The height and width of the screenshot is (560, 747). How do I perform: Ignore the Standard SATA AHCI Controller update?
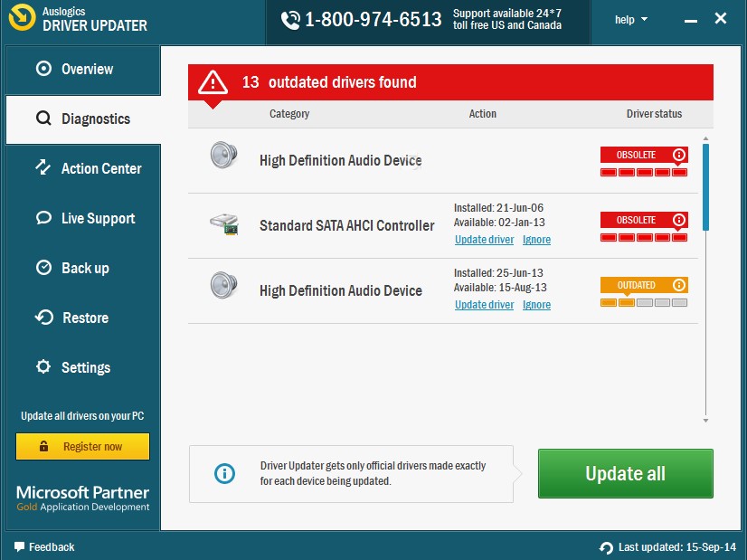point(536,239)
